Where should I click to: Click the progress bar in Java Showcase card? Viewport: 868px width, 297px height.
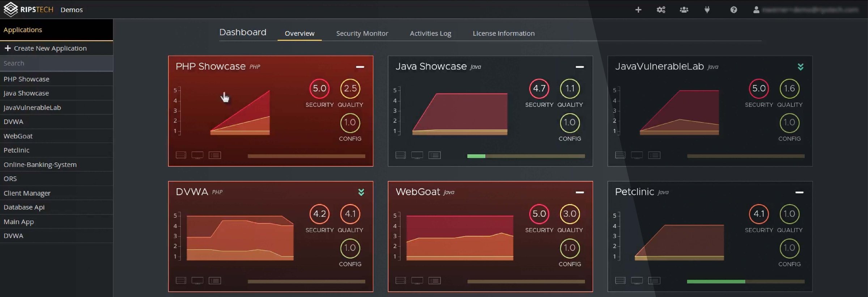click(526, 156)
